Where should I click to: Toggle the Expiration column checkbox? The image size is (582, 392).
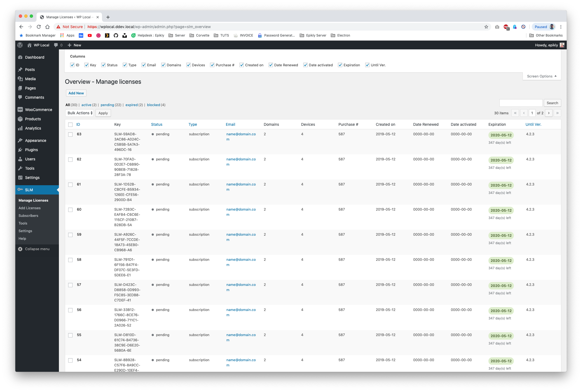point(341,65)
